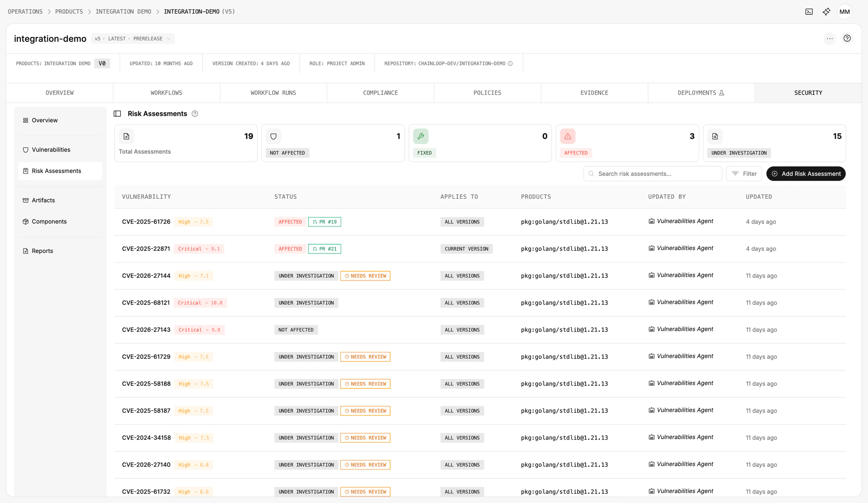The height and width of the screenshot is (503, 868).
Task: Click the Reports sidebar icon
Action: [x=26, y=251]
